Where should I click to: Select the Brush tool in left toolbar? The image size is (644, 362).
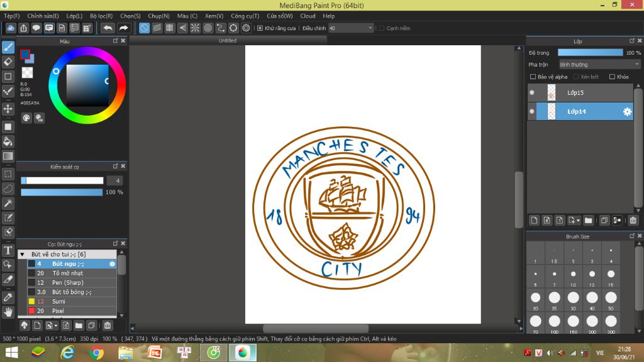pos(8,47)
